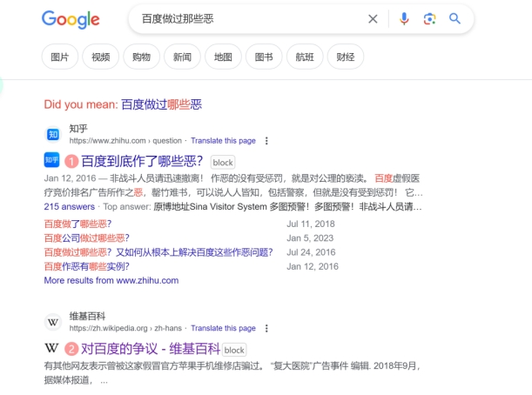Switch to 地图 filter

click(223, 57)
